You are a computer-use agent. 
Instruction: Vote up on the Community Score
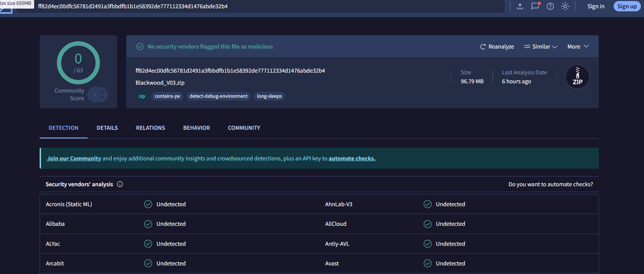[102, 92]
